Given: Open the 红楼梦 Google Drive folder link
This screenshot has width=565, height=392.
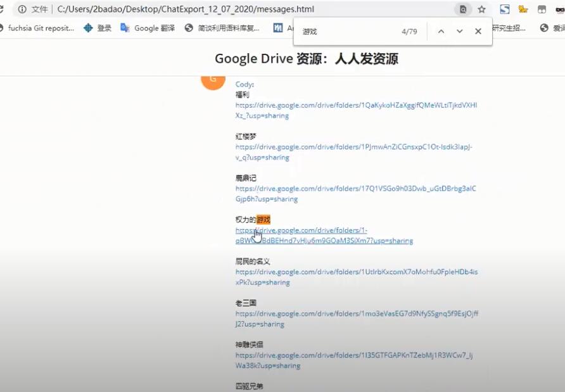Looking at the screenshot, I should 354,152.
